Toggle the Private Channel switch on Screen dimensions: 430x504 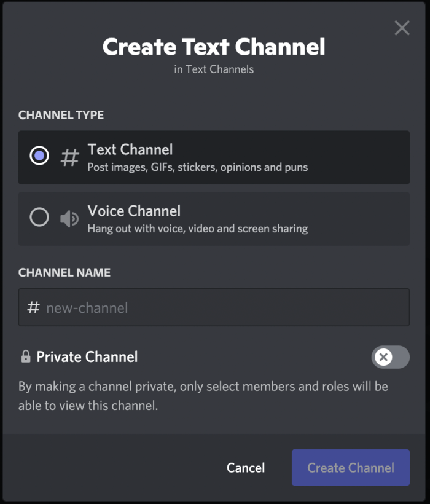coord(390,356)
